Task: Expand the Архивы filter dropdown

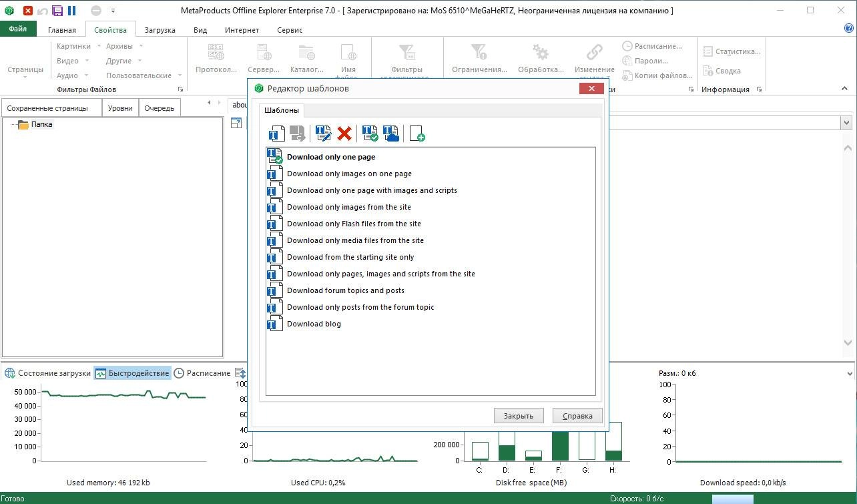Action: (141, 46)
